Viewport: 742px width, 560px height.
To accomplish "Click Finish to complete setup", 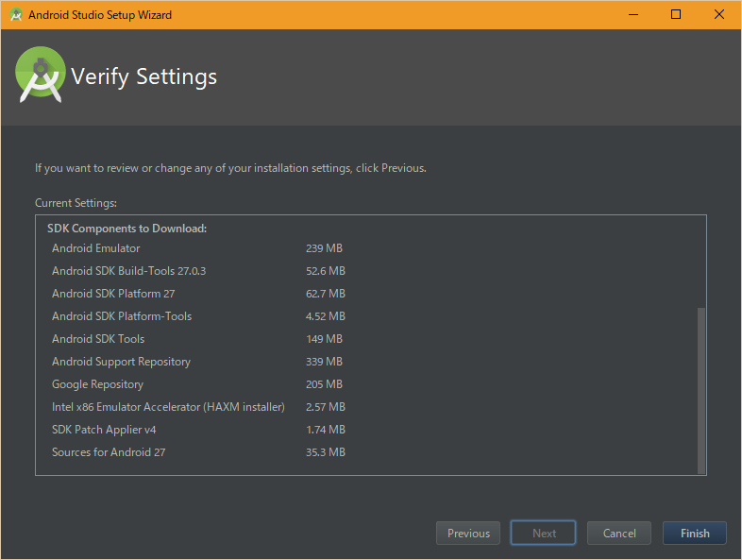I will tap(694, 534).
